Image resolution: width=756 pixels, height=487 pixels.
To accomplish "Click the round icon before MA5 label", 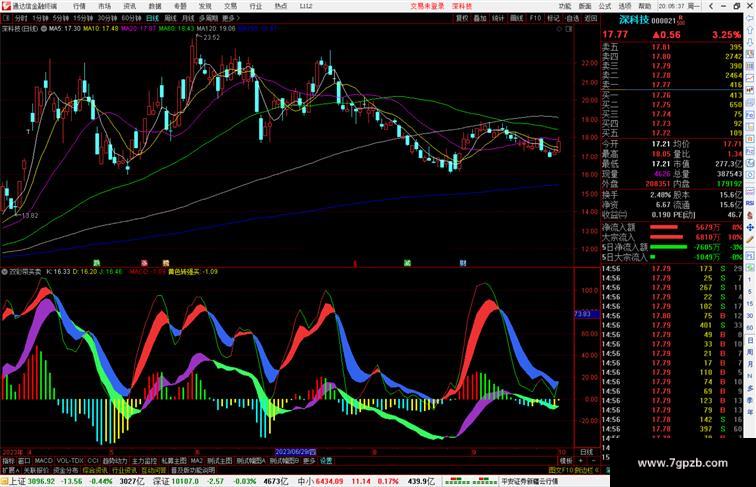I will click(44, 29).
